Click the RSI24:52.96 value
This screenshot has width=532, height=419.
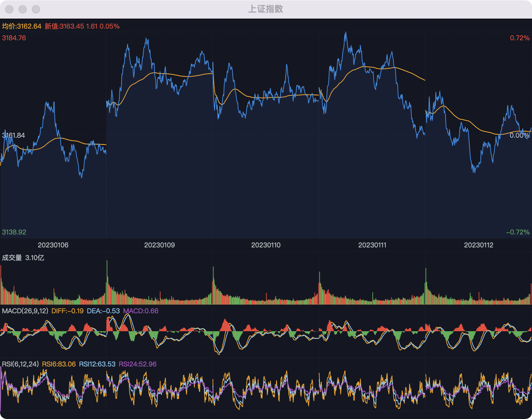(x=138, y=364)
